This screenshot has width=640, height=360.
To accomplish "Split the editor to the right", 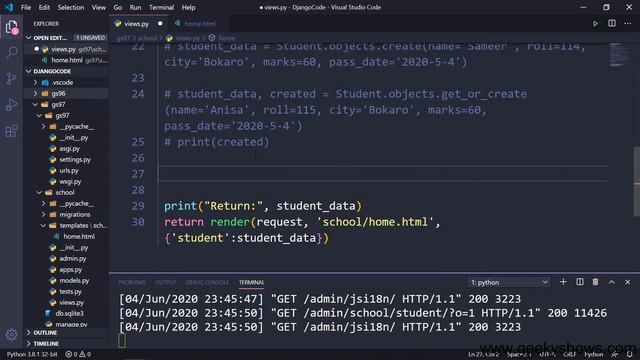I will [x=611, y=24].
